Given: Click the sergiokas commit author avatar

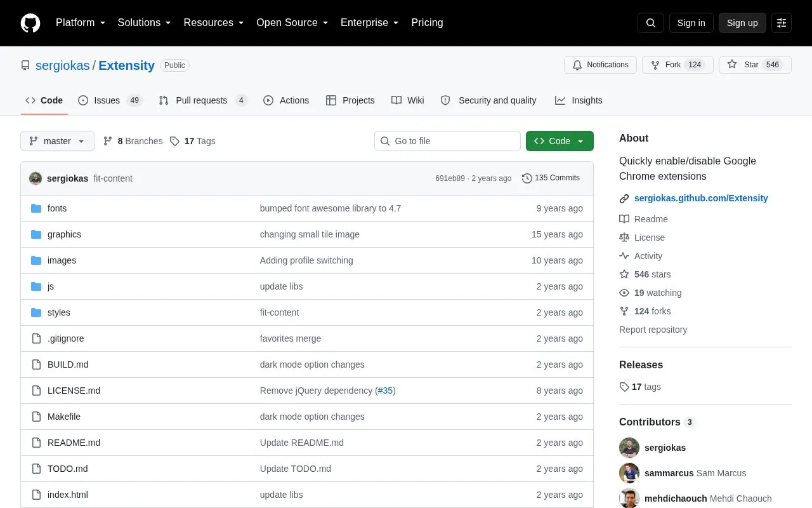Looking at the screenshot, I should [x=36, y=178].
